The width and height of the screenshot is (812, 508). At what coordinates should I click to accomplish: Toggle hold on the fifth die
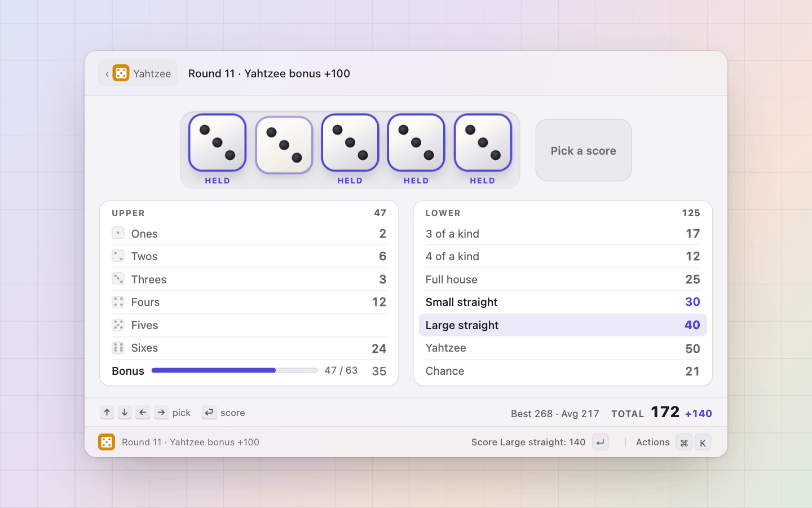click(483, 142)
